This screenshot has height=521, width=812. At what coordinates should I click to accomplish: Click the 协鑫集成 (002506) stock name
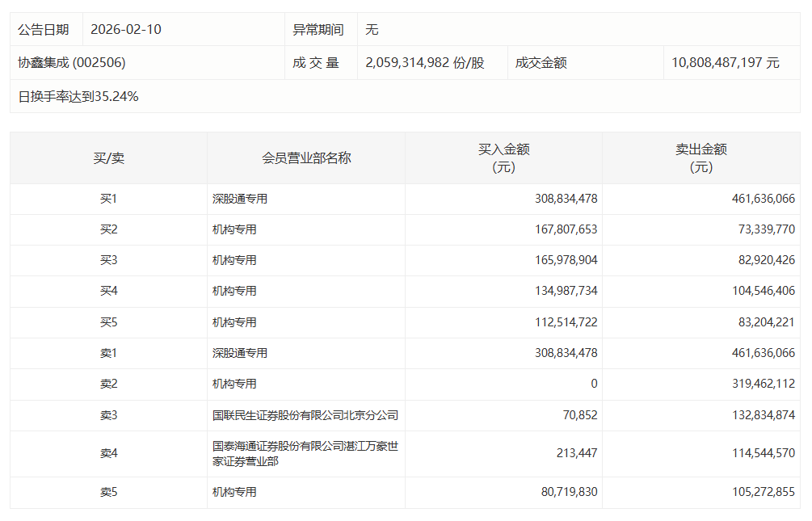[x=72, y=63]
